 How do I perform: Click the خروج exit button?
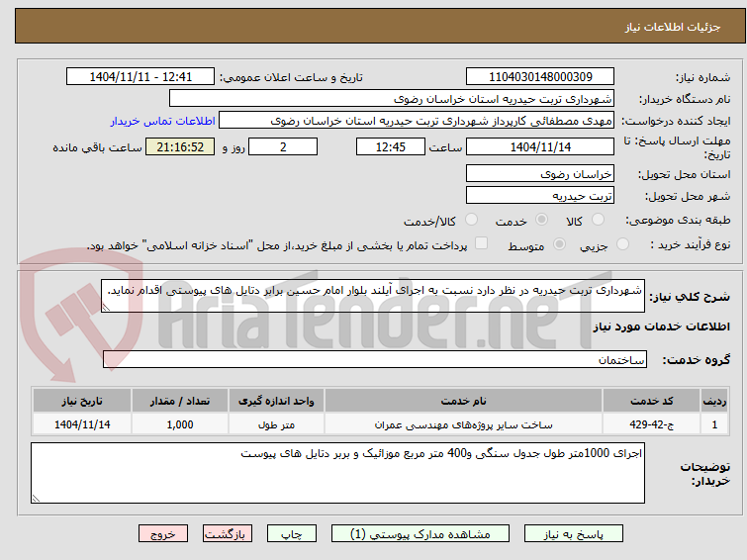pos(163,534)
